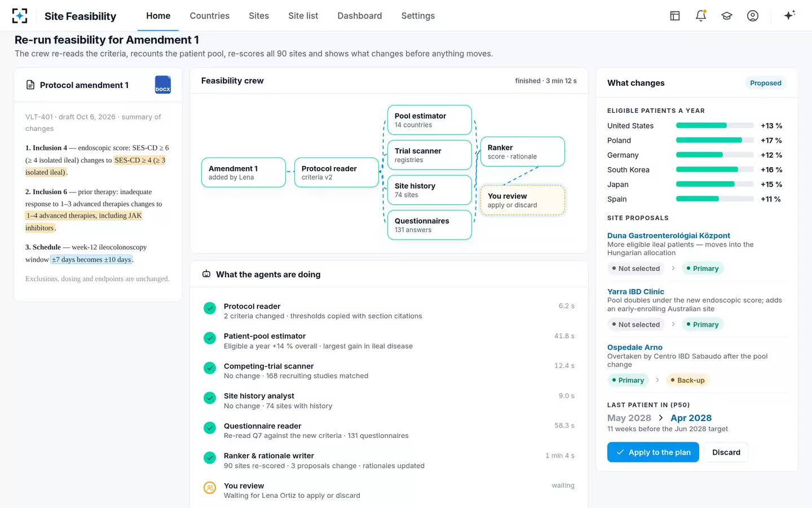Open the Ospedale Arno link
Image resolution: width=812 pixels, height=508 pixels.
(x=635, y=347)
